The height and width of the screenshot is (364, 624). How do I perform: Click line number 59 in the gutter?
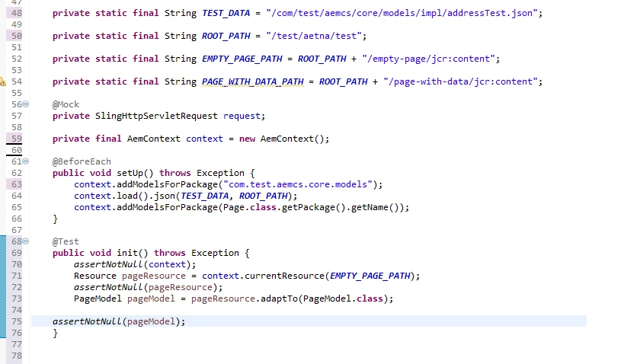pos(17,139)
